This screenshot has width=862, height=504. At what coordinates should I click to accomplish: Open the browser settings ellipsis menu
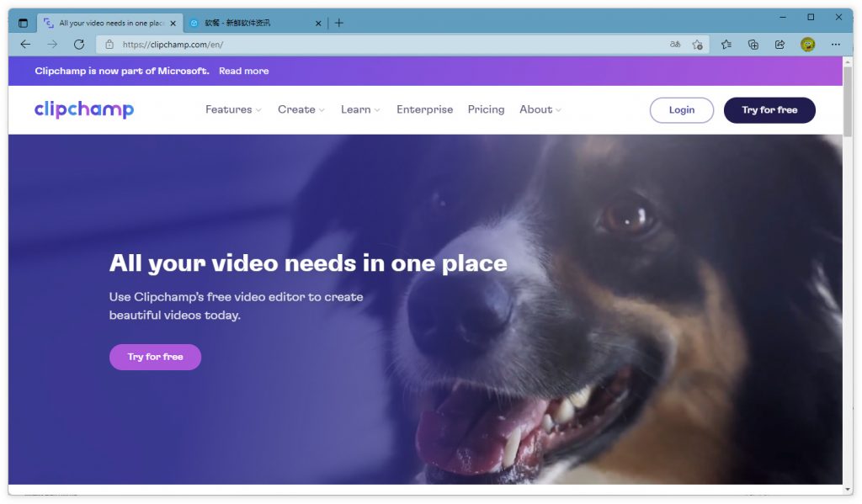coord(835,45)
